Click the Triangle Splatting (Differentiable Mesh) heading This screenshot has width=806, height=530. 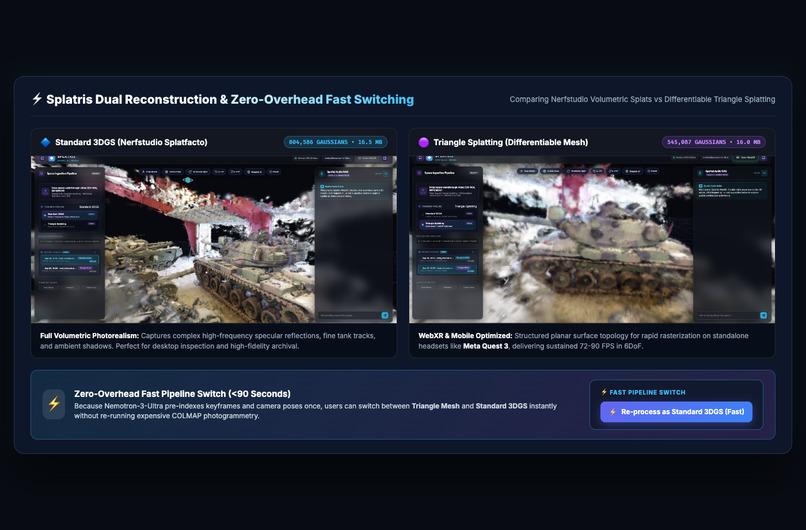[510, 142]
